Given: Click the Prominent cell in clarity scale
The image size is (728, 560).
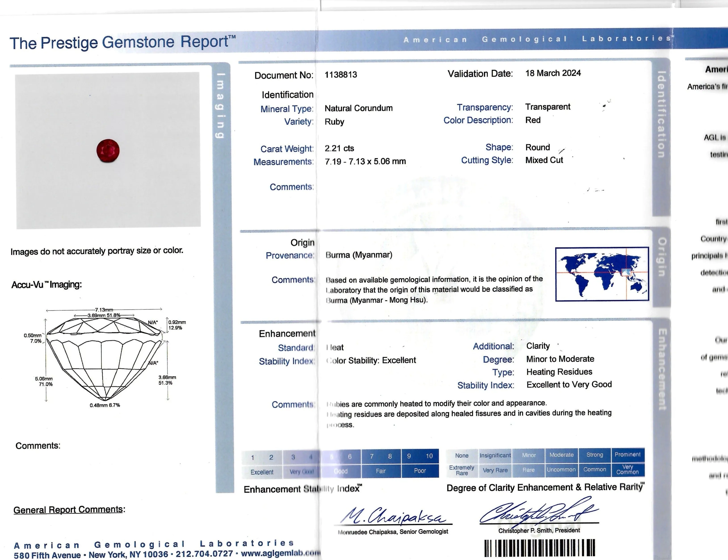Looking at the screenshot, I should (628, 455).
